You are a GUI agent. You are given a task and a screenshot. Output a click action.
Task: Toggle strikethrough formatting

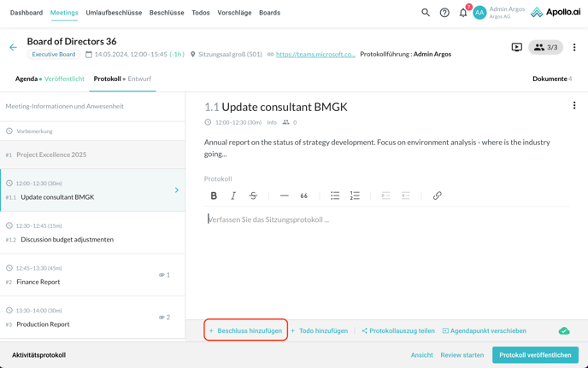click(x=253, y=196)
